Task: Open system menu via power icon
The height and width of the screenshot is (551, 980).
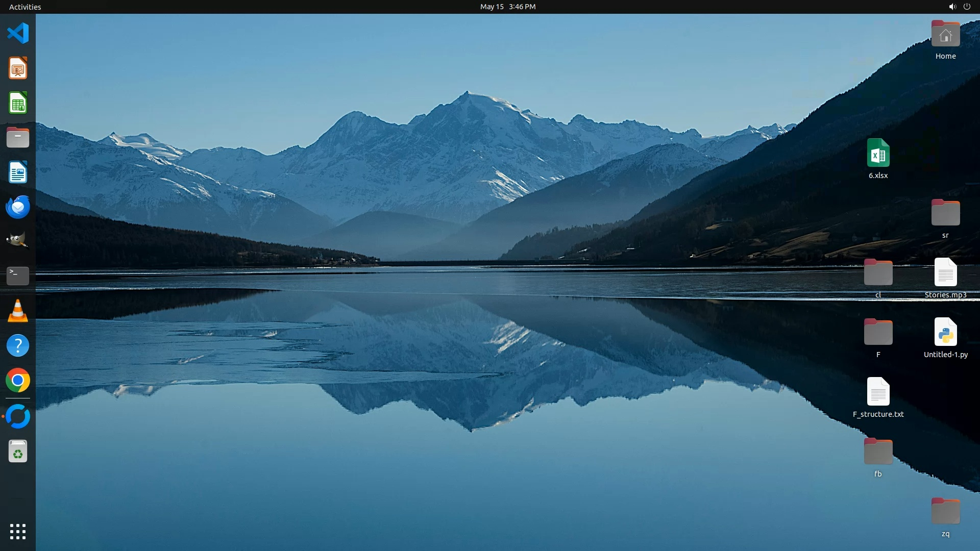Action: click(x=967, y=7)
